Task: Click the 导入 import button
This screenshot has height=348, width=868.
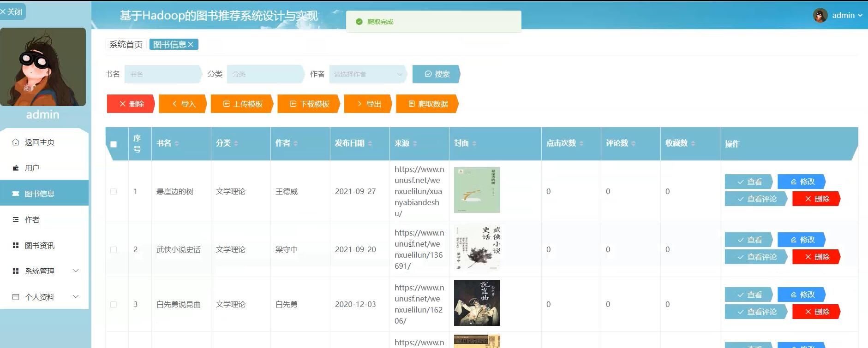Action: pyautogui.click(x=183, y=104)
